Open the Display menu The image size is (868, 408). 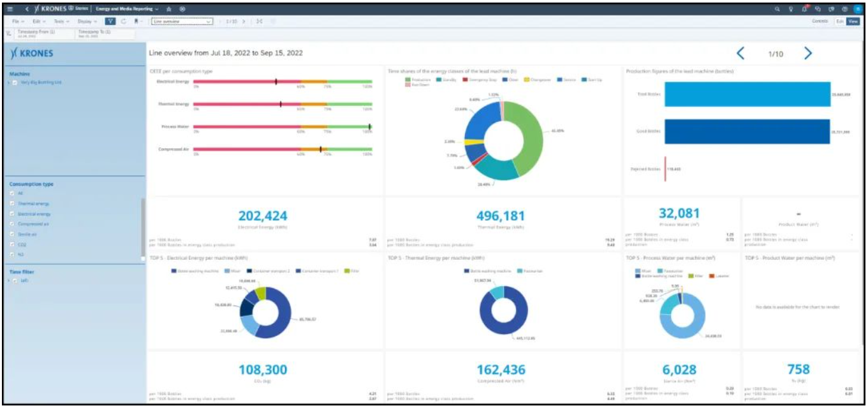click(x=89, y=21)
